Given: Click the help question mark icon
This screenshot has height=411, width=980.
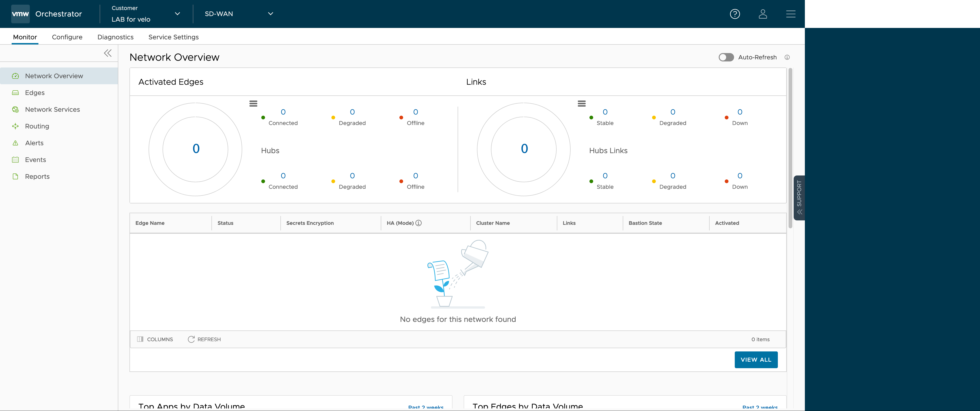Looking at the screenshot, I should click(x=735, y=14).
